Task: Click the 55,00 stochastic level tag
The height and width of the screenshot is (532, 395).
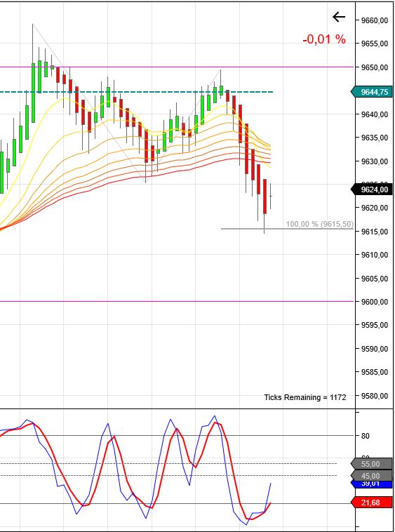Action: tap(372, 464)
